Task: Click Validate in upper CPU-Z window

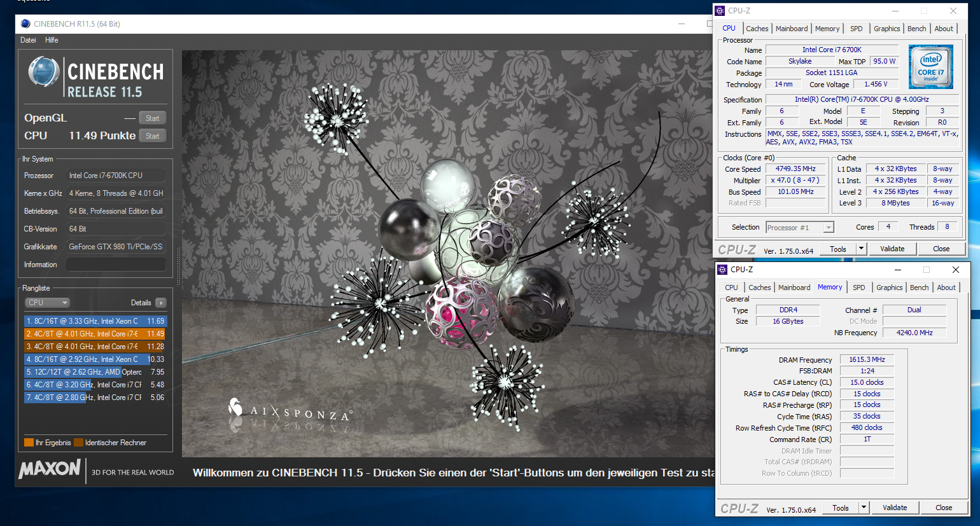Action: 892,249
